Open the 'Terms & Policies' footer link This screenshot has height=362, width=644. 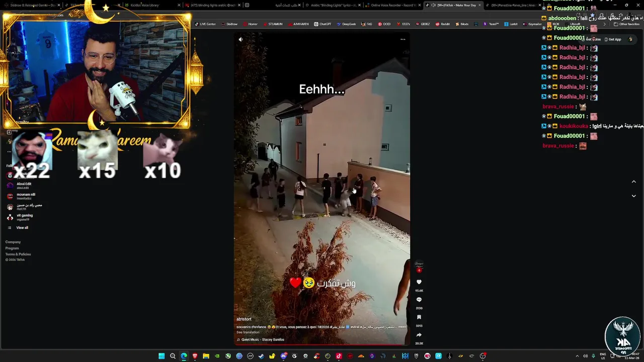coord(18,254)
